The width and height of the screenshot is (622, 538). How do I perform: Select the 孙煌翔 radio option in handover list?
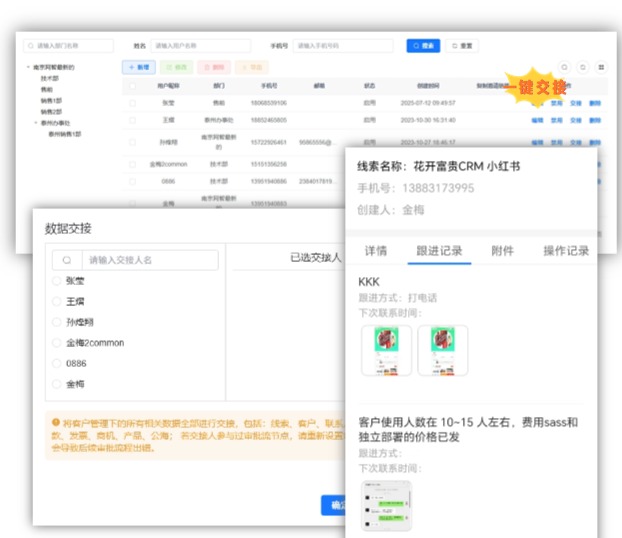(x=57, y=322)
